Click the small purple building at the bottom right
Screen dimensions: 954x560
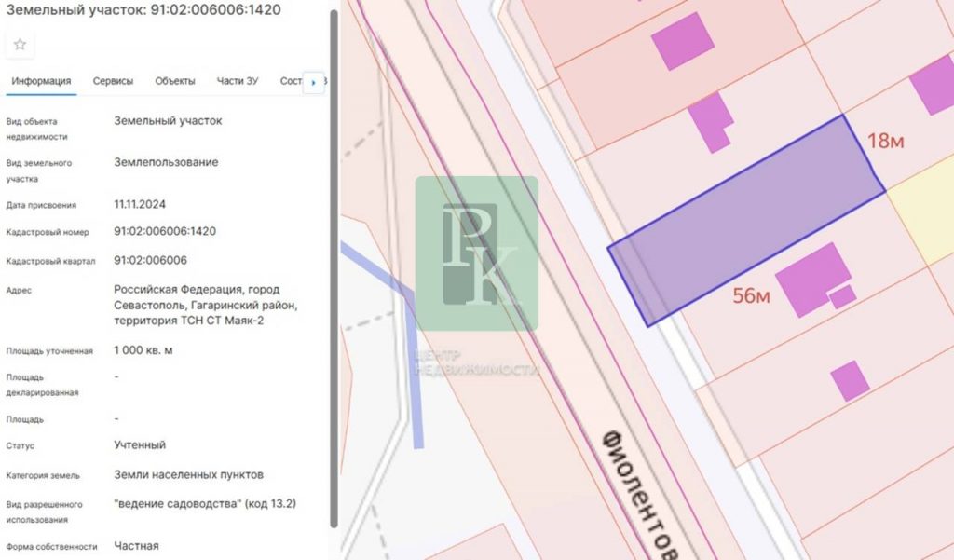[x=850, y=380]
